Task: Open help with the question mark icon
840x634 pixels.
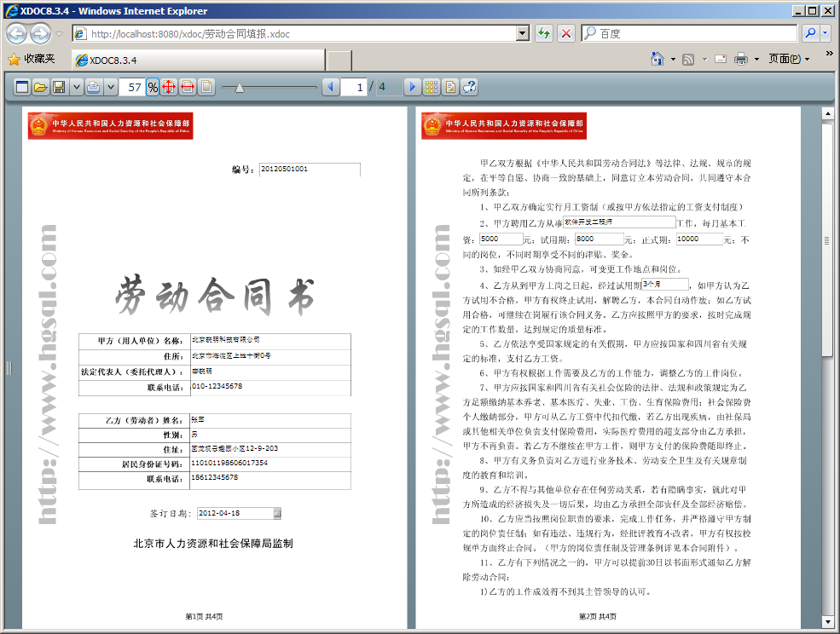Action: click(x=469, y=87)
